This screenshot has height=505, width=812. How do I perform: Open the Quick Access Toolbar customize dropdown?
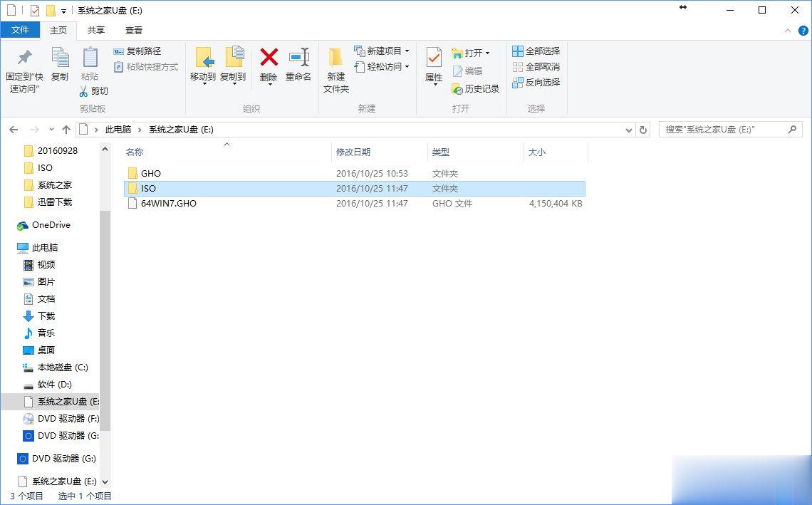point(63,11)
